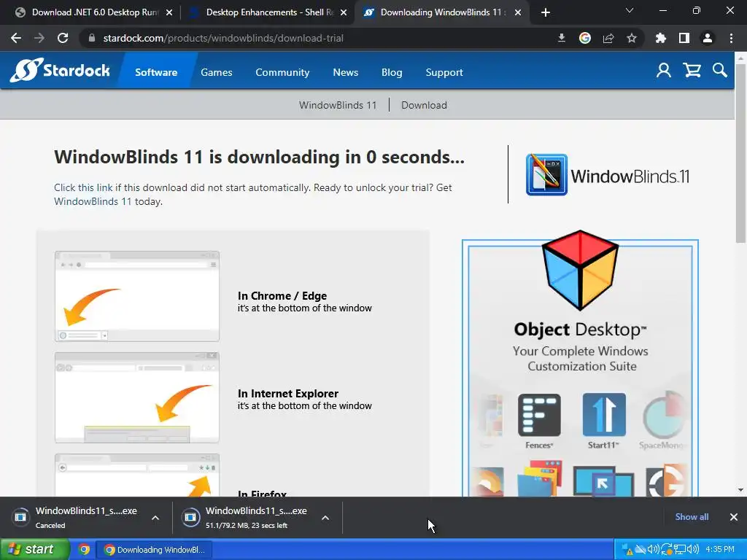
Task: Open Software menu on Stardock nav
Action: click(156, 72)
